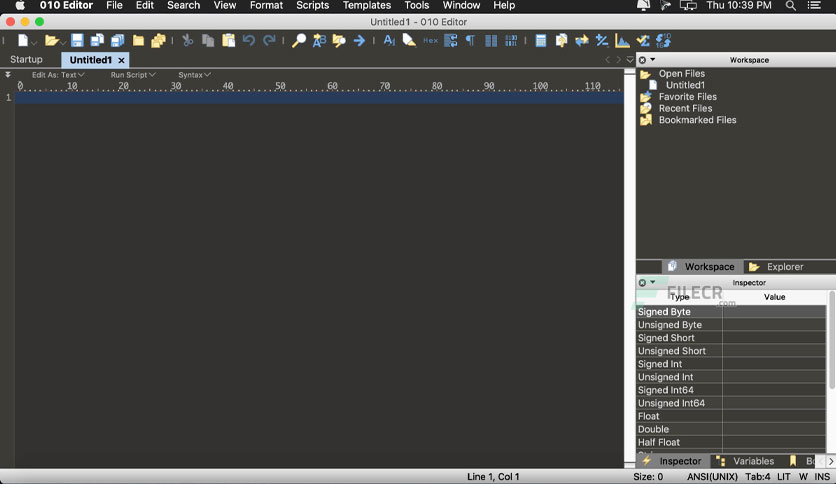The width and height of the screenshot is (836, 484).
Task: Open the Histogram chart icon
Action: tap(622, 41)
